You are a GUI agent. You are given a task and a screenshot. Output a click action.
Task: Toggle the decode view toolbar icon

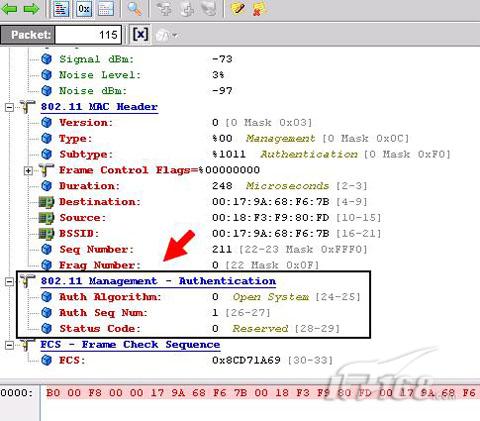(61, 9)
